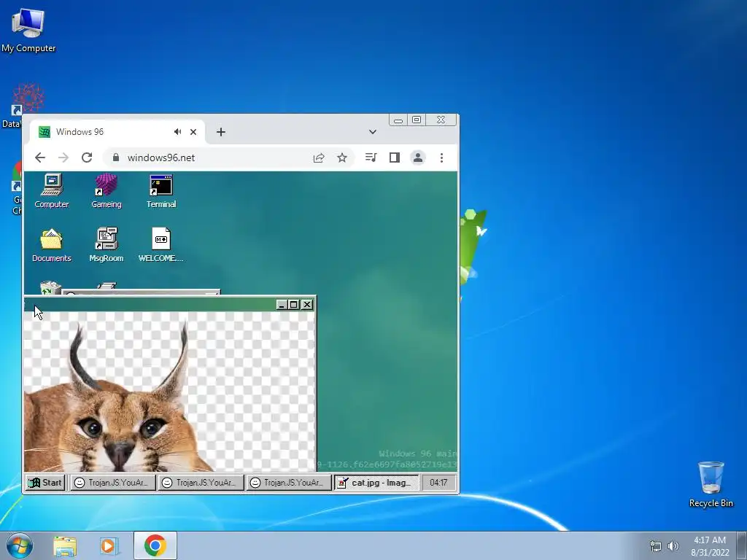Reload the windows96.net page
The image size is (747, 560).
[x=87, y=157]
